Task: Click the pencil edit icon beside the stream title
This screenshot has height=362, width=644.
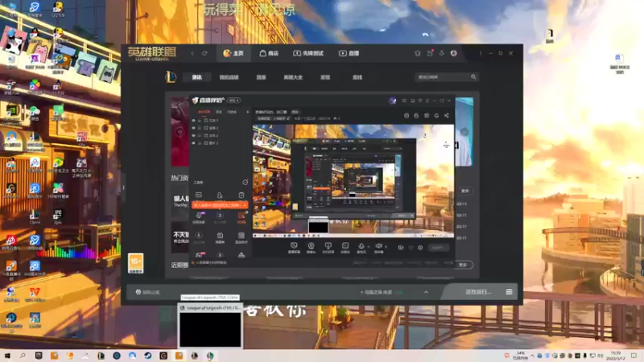Action: pyautogui.click(x=288, y=118)
